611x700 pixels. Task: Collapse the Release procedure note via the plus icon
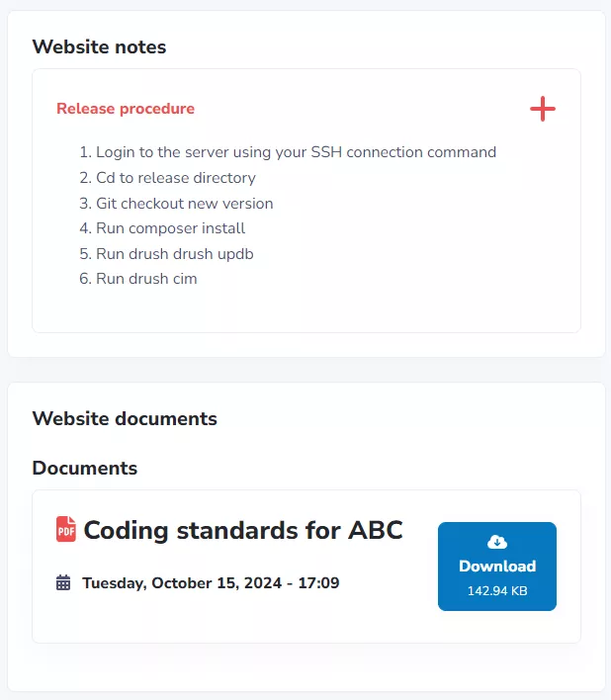pyautogui.click(x=543, y=109)
